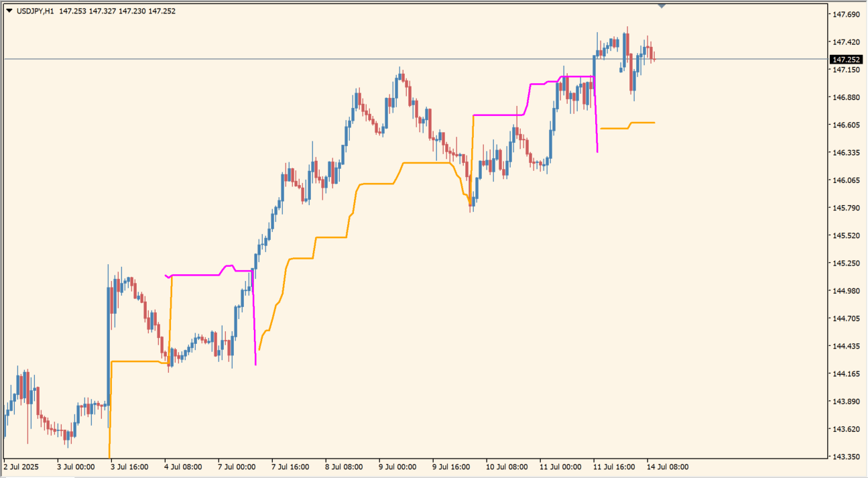The image size is (868, 478).
Task: Click the 7 Jul 00:00 time label
Action: pyautogui.click(x=237, y=467)
